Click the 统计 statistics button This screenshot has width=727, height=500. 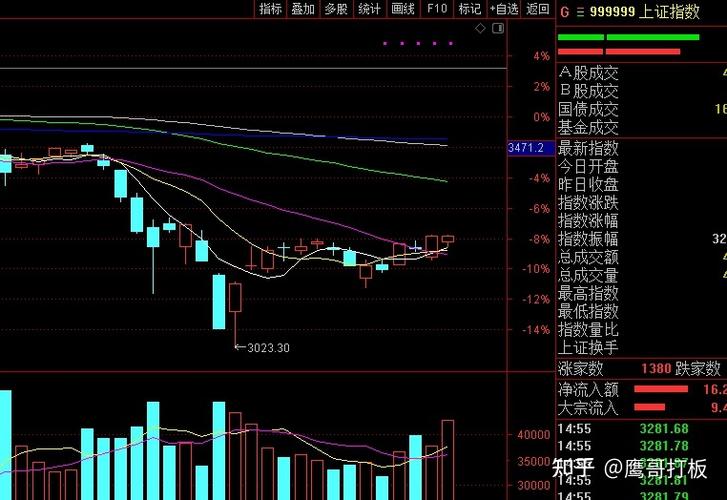369,9
